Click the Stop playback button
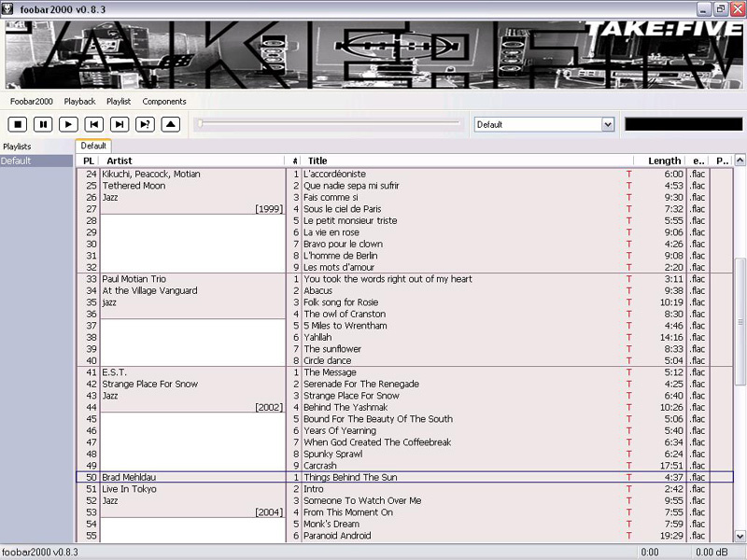This screenshot has height=560, width=747. [18, 124]
